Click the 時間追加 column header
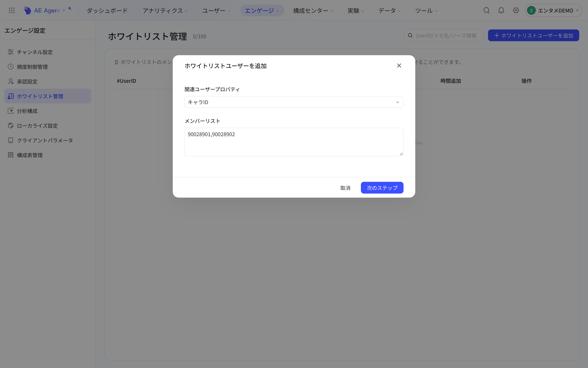This screenshot has width=588, height=368. 451,81
